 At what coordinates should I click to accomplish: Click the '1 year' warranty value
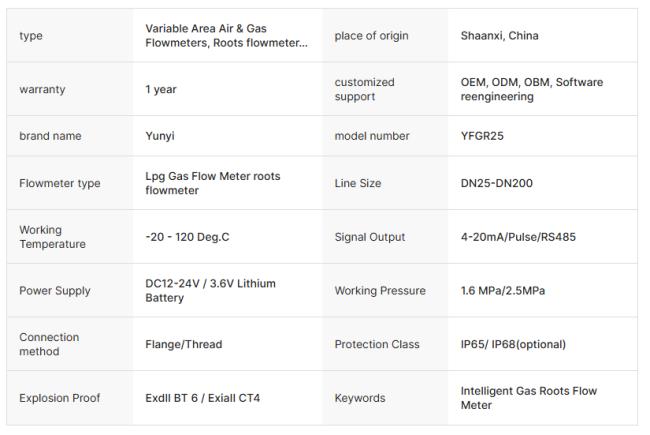click(161, 89)
